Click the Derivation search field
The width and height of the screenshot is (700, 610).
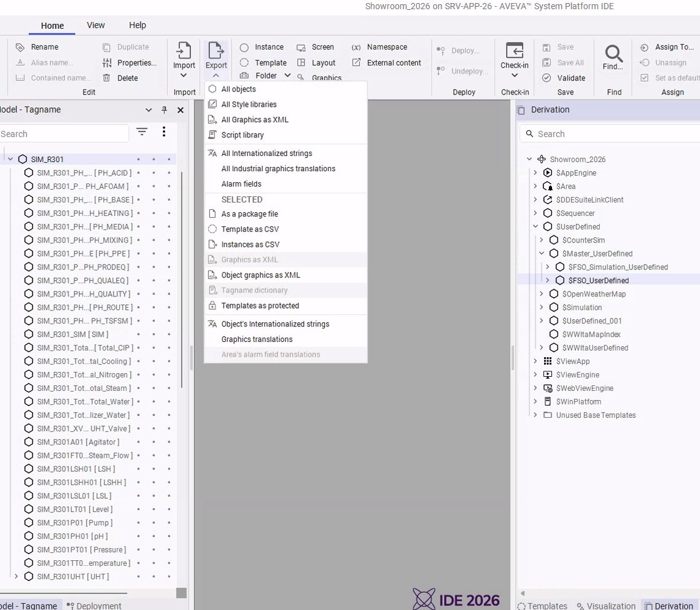(x=611, y=134)
